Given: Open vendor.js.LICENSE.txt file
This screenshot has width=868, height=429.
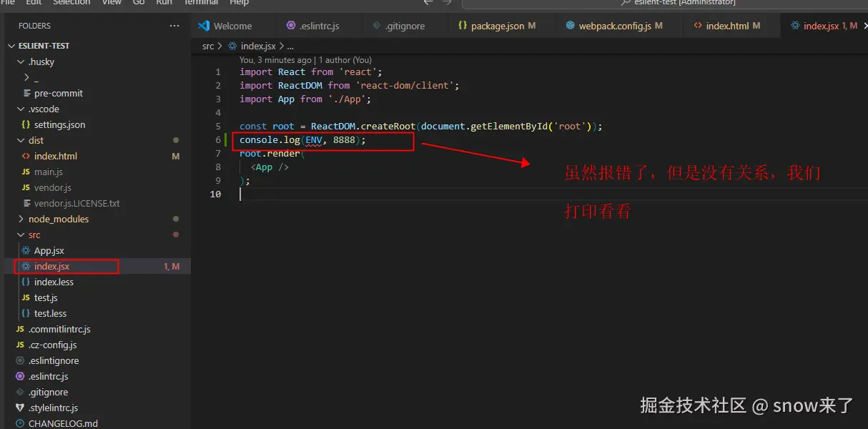Looking at the screenshot, I should (x=77, y=203).
